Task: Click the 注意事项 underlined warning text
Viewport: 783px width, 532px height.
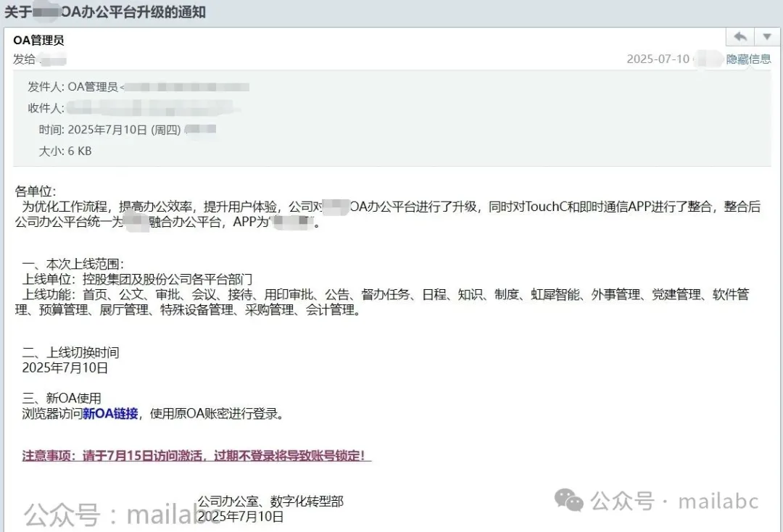Action: [196, 456]
